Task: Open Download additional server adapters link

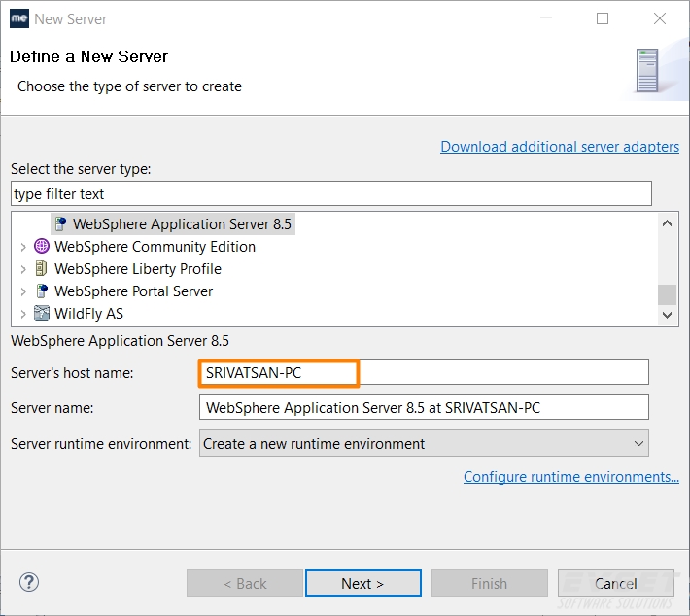Action: (560, 147)
